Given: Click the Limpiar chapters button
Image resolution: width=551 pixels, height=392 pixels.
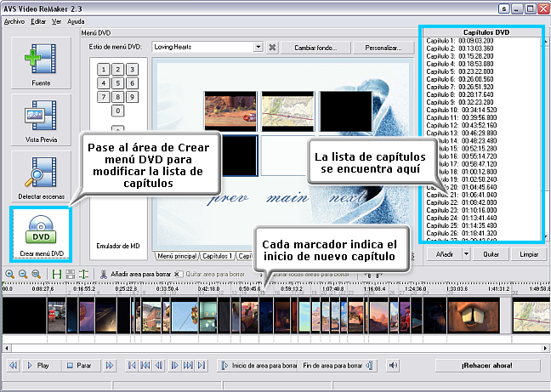Looking at the screenshot, I should (529, 253).
